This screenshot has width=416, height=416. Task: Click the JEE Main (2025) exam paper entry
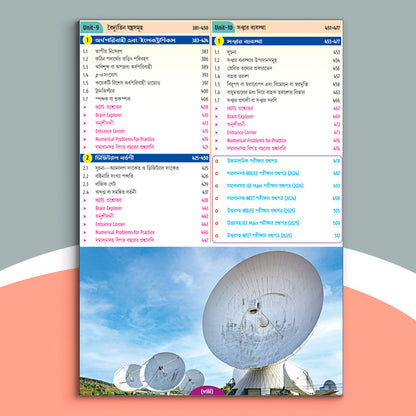pyautogui.click(x=263, y=223)
